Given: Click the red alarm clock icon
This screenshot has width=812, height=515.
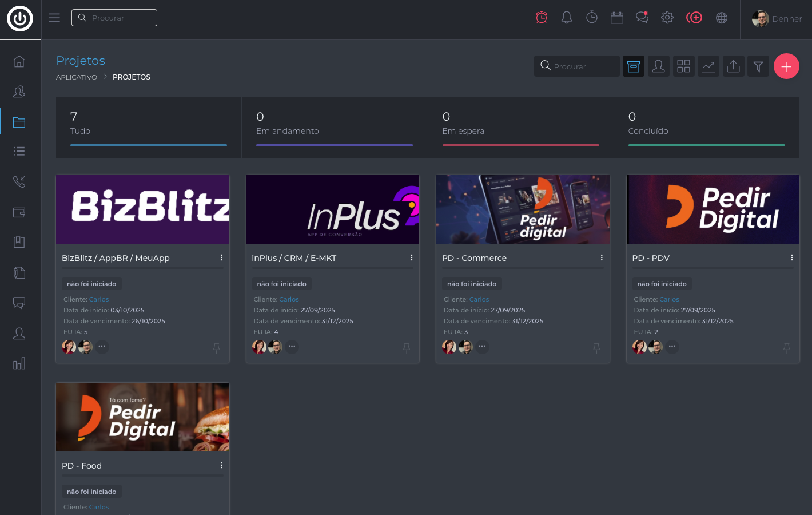Looking at the screenshot, I should (x=541, y=18).
